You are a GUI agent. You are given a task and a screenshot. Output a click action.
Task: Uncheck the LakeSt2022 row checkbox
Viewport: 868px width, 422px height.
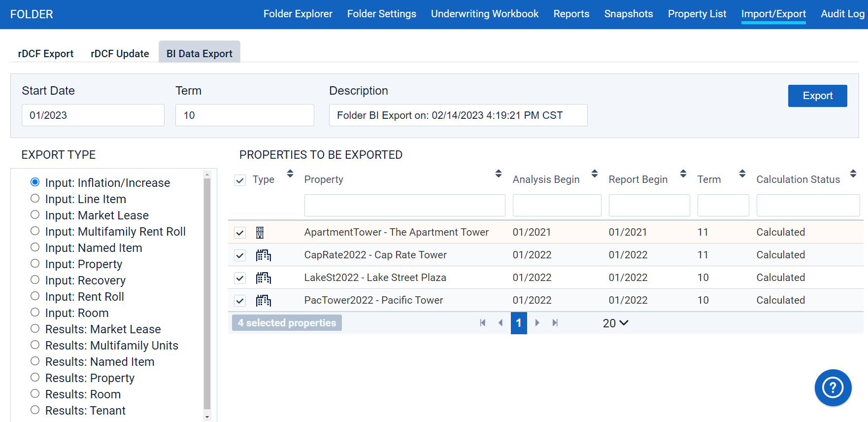(x=240, y=278)
